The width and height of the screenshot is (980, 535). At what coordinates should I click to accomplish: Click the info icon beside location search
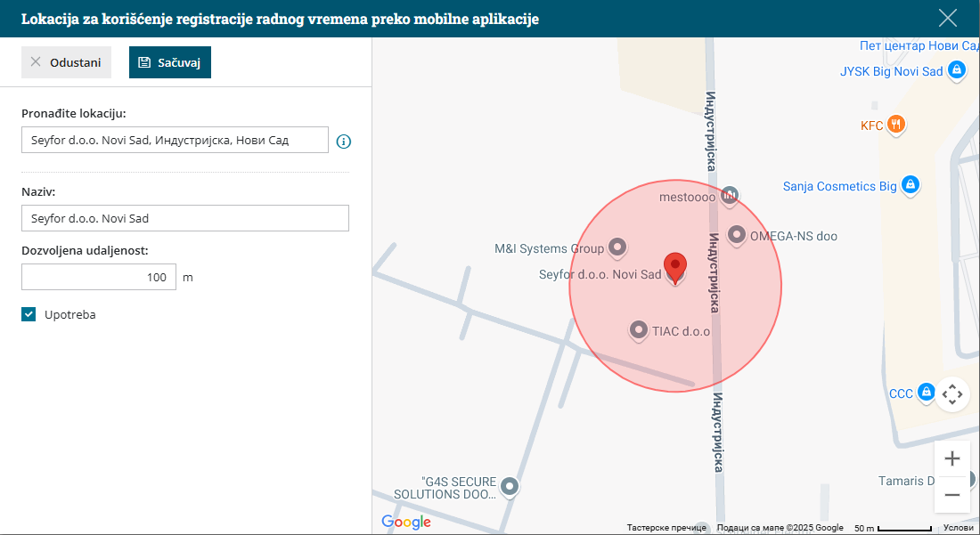coord(344,142)
